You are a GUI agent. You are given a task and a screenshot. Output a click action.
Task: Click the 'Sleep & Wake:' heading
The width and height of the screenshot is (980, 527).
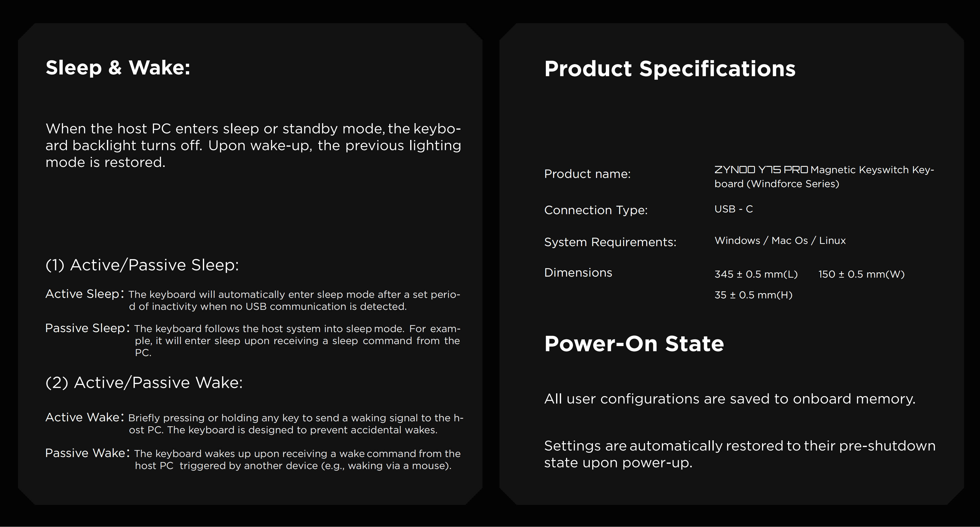(x=118, y=68)
